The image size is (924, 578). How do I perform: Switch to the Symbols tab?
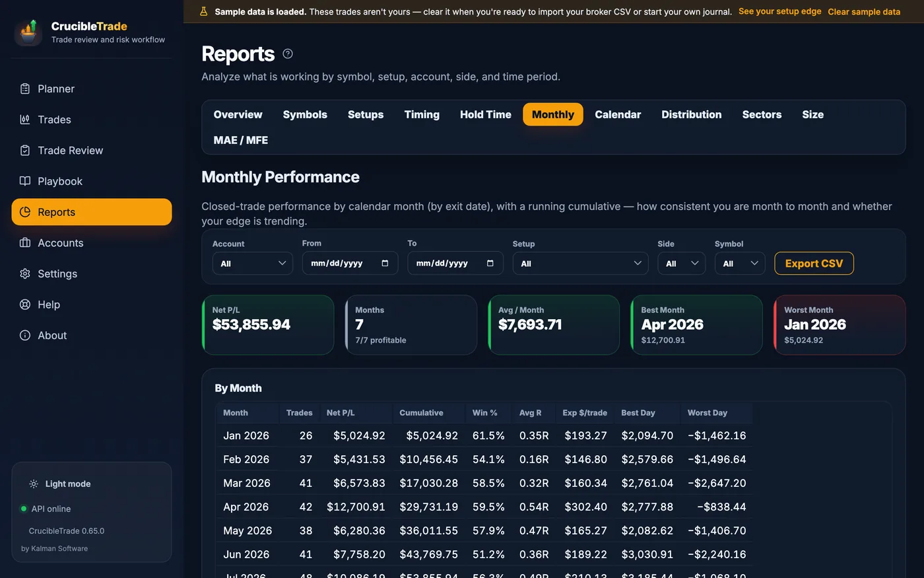coord(305,114)
